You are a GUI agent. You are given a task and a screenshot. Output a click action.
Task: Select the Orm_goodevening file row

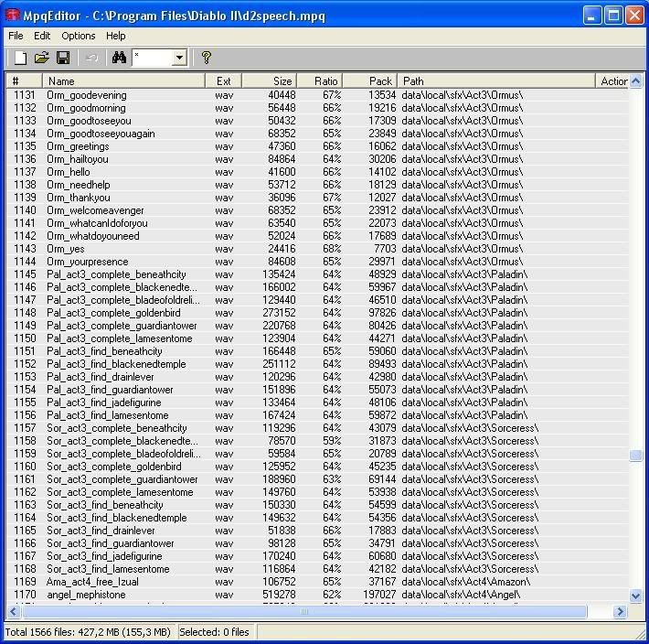317,95
